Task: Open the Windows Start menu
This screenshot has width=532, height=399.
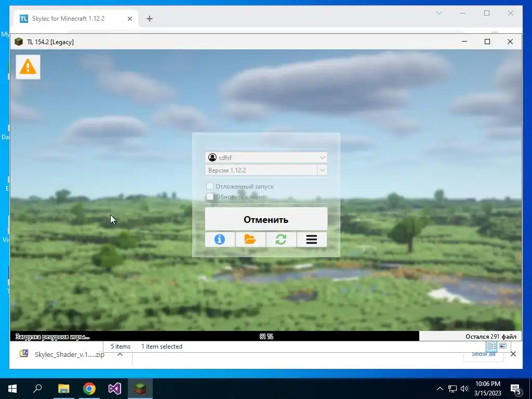Action: (x=12, y=389)
